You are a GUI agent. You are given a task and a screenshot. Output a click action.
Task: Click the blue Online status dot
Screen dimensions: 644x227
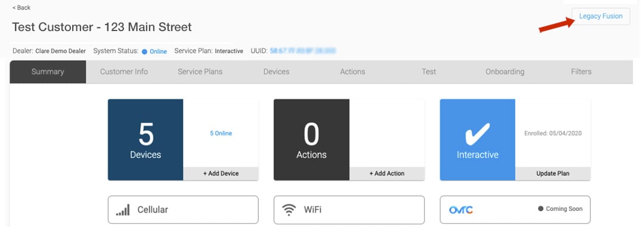click(144, 52)
